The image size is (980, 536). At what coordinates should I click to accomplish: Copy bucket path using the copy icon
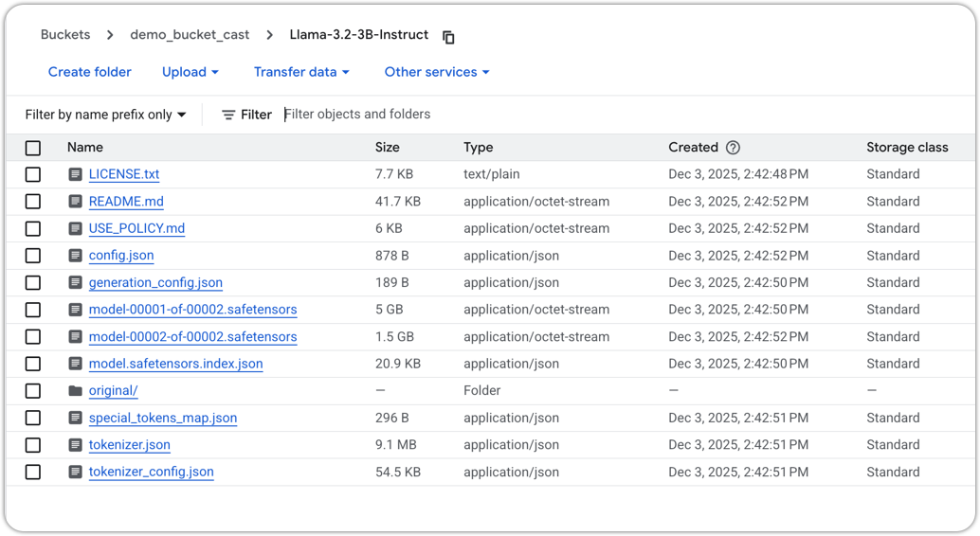point(448,37)
